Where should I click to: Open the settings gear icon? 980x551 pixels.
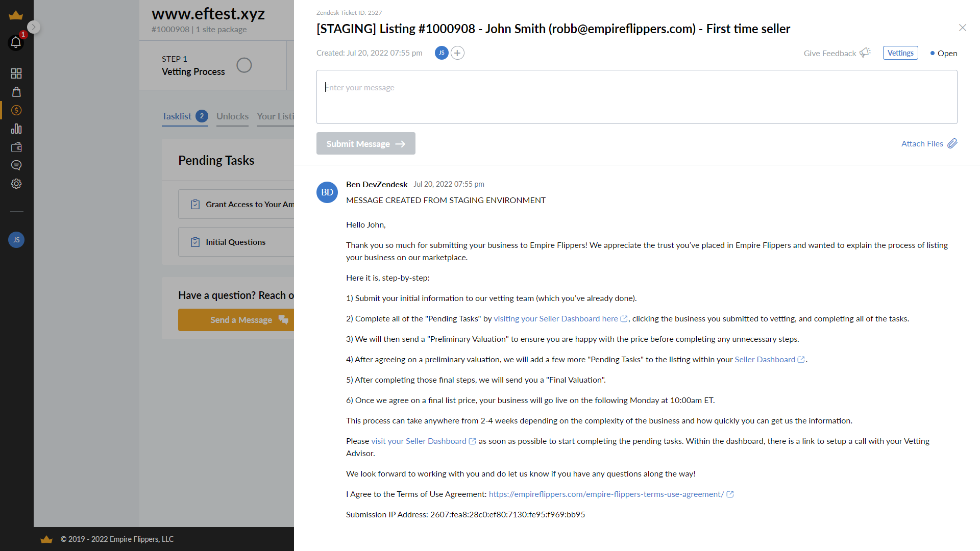coord(16,184)
